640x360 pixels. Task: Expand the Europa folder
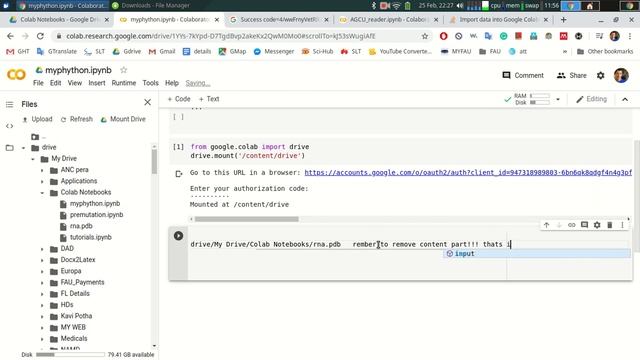[42, 271]
